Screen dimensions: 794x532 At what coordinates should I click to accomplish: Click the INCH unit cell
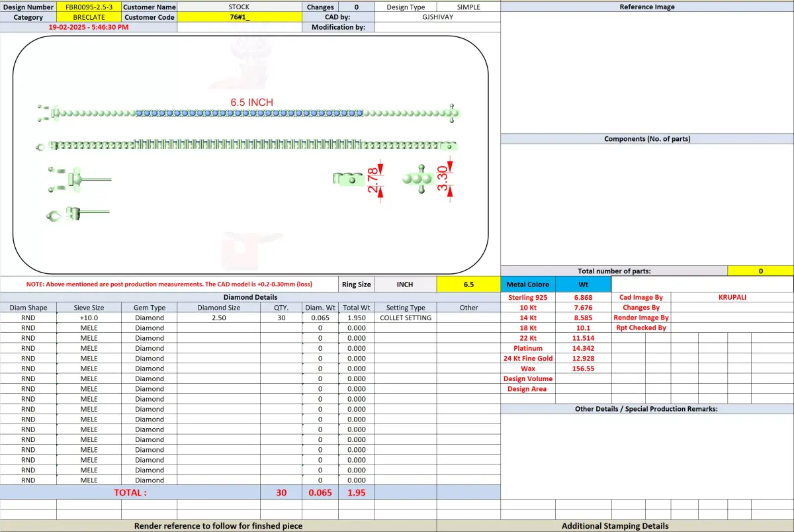[x=405, y=284]
